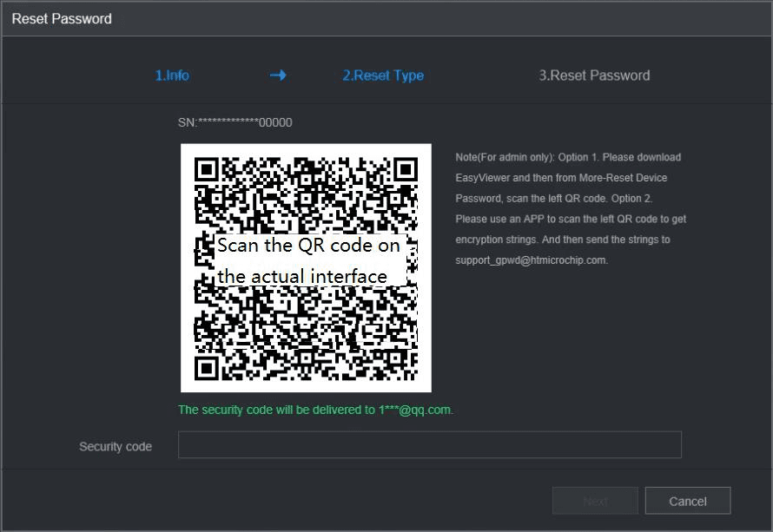Click the blue arrow between steps
This screenshot has width=773, height=532.
click(278, 76)
